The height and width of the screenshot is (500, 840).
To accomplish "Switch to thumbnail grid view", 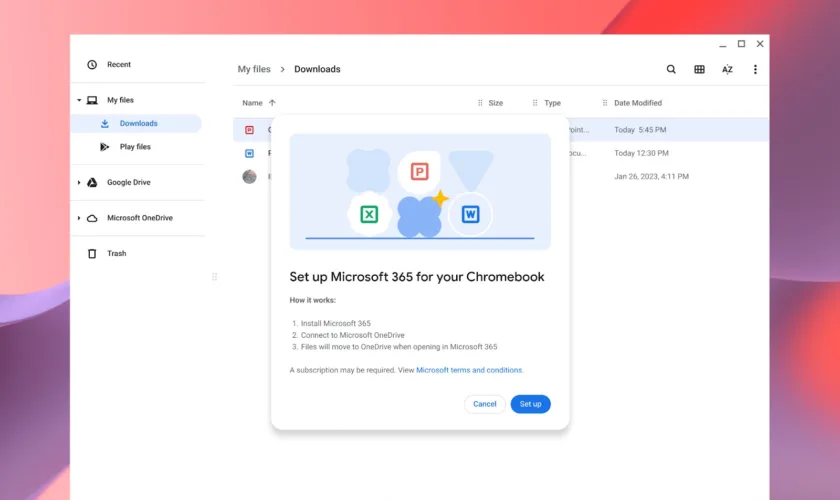I will pos(699,69).
